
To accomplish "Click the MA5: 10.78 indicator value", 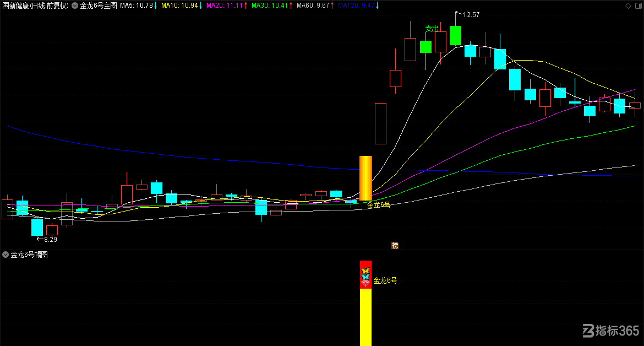I will (137, 6).
